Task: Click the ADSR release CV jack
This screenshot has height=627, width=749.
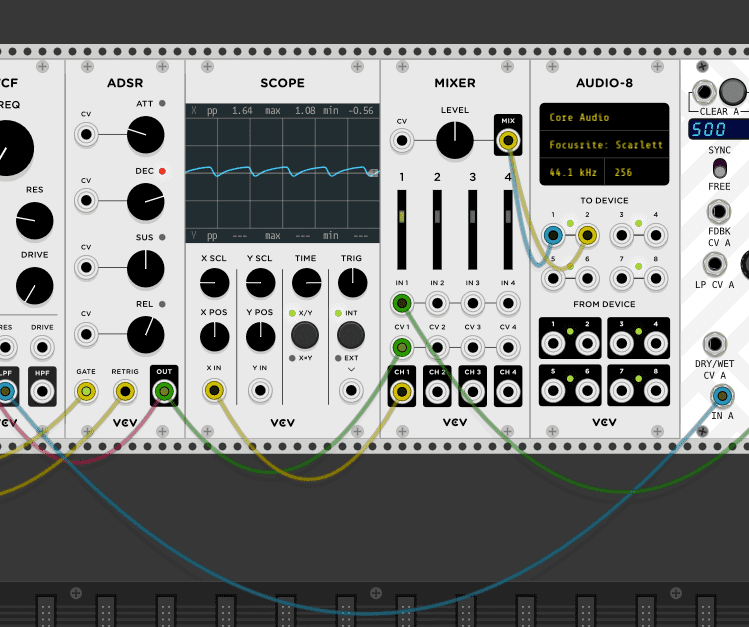Action: pyautogui.click(x=86, y=334)
